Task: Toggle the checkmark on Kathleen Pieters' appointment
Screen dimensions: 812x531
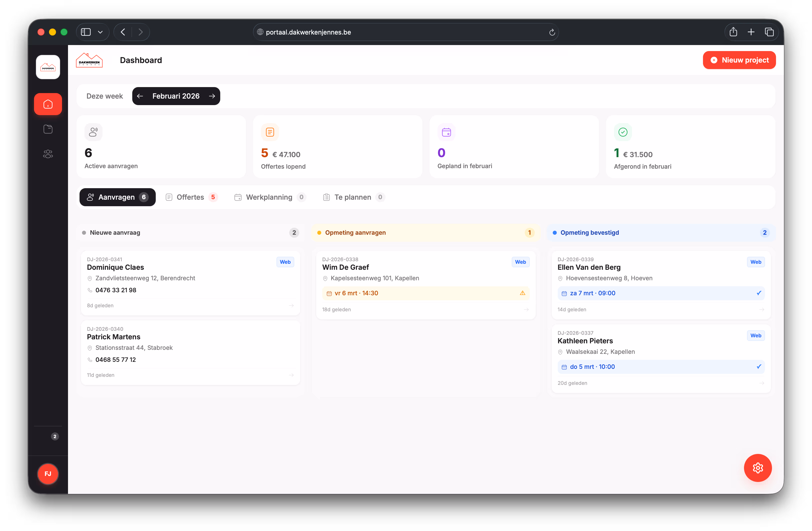Action: click(759, 366)
